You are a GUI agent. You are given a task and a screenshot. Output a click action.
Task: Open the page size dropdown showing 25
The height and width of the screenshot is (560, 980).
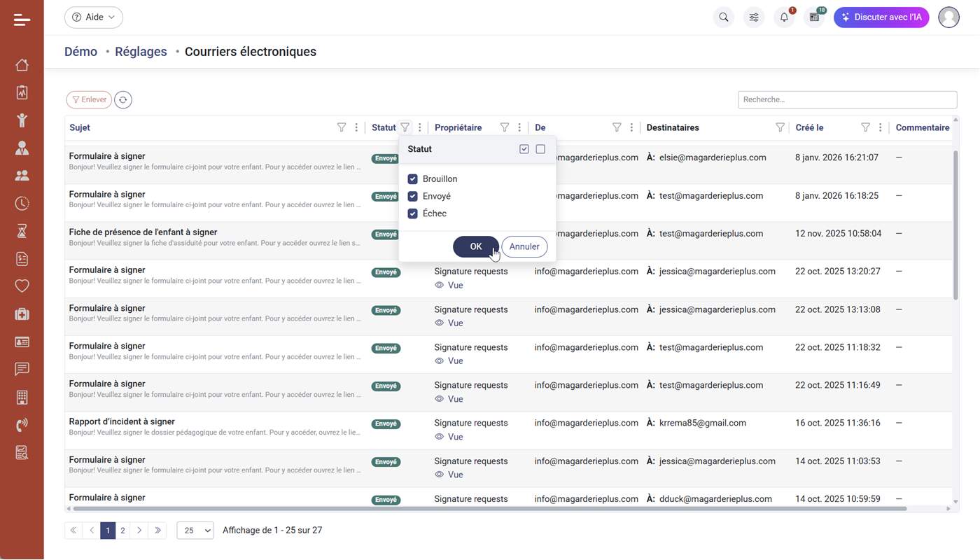coord(195,531)
